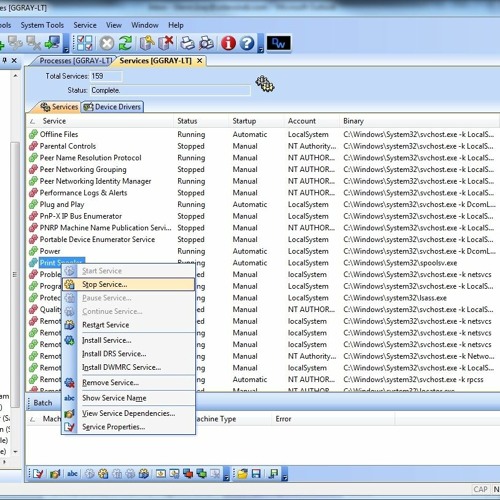Click the gears icon beside Status field
The image size is (500, 500).
[265, 84]
